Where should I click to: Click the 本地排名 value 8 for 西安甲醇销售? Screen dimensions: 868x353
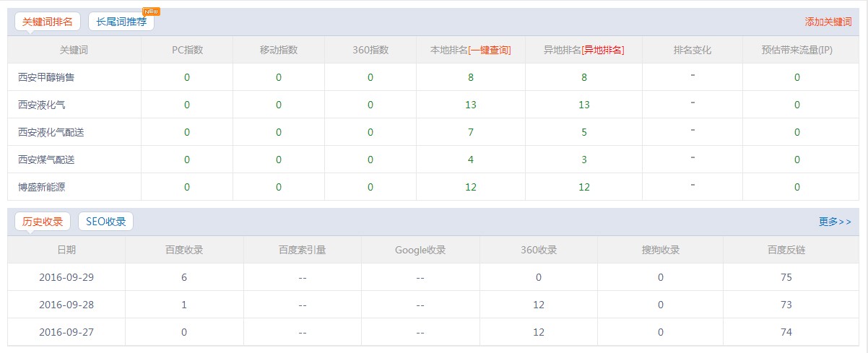tap(471, 77)
